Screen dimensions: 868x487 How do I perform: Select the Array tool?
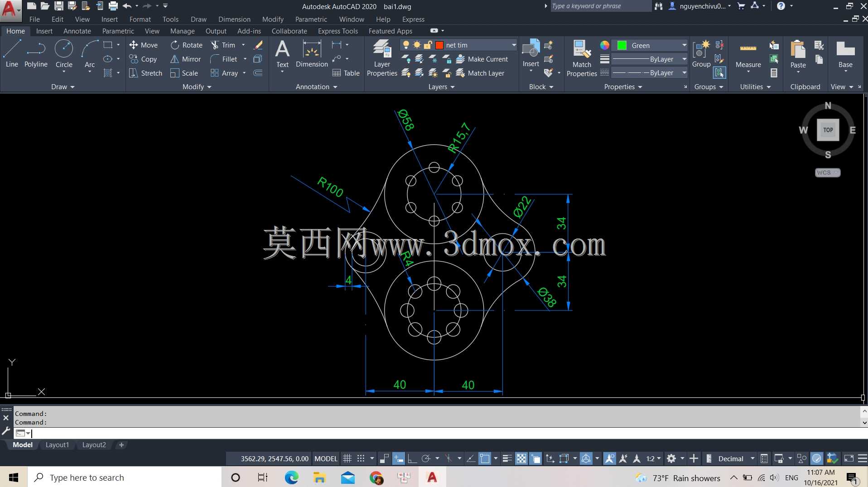point(225,73)
